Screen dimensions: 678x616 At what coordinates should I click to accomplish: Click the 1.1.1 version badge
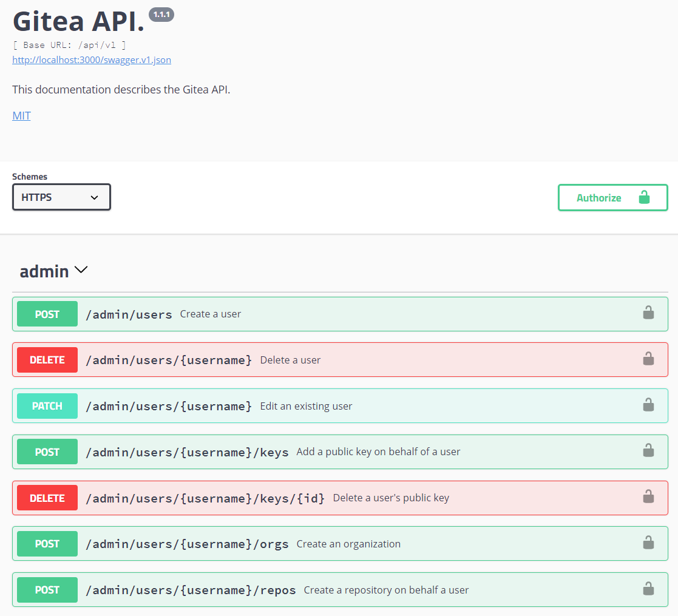pyautogui.click(x=161, y=15)
